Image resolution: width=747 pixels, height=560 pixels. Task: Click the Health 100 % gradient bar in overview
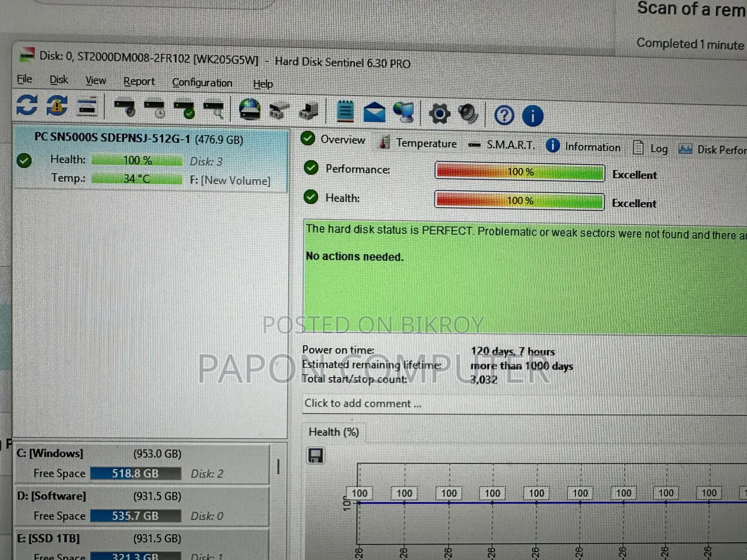point(520,201)
